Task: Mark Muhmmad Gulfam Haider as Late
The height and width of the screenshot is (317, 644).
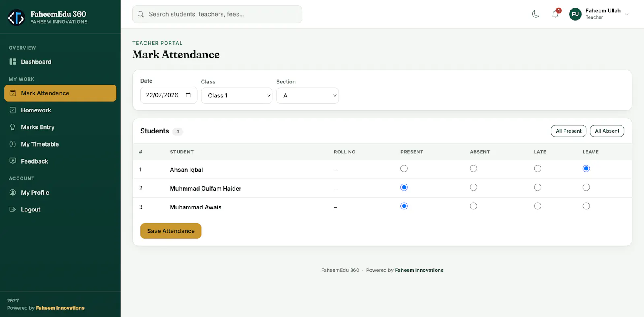Action: [x=537, y=187]
